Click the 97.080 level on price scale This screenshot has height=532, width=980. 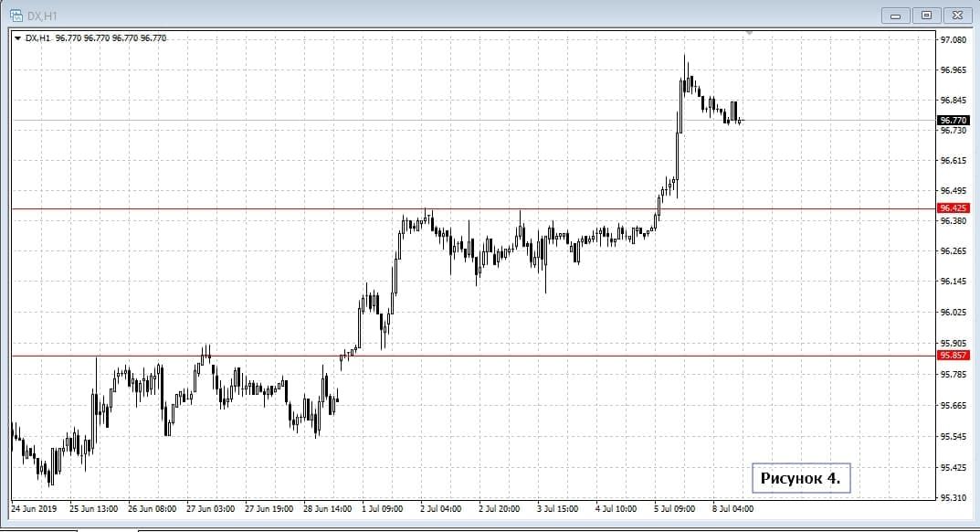(953, 40)
